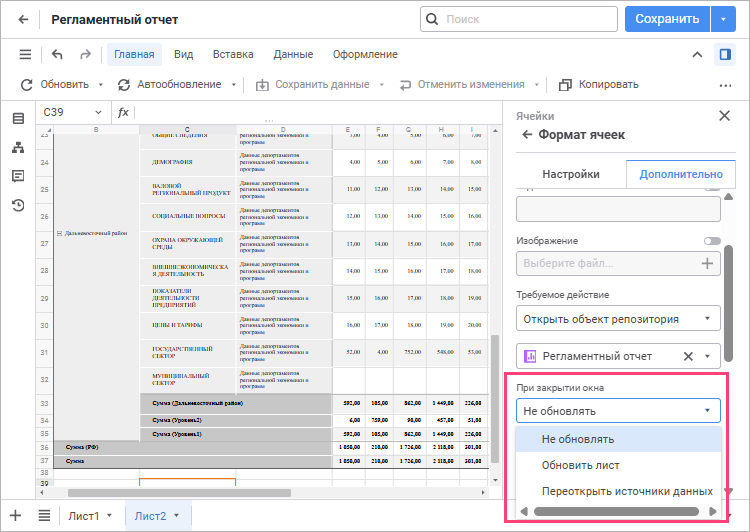Open the При закрытии окна combo box
Image resolution: width=750 pixels, height=532 pixels.
[618, 410]
